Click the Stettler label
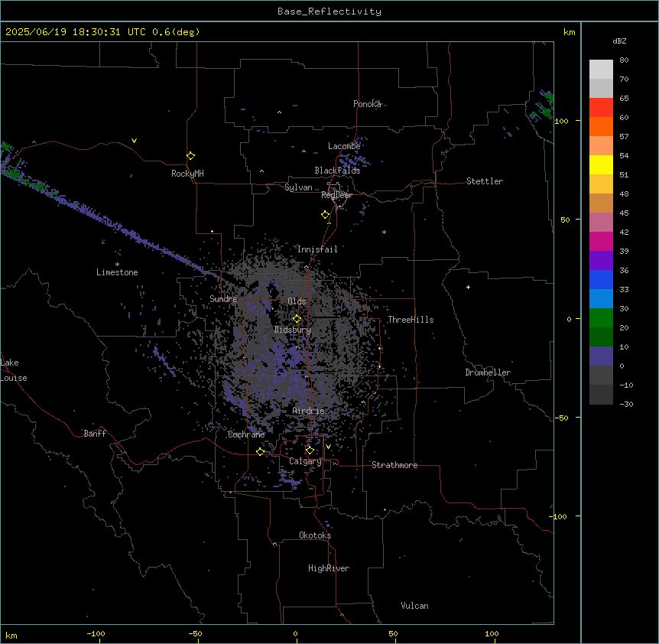Viewport: 659px width, 644px height. (x=485, y=181)
